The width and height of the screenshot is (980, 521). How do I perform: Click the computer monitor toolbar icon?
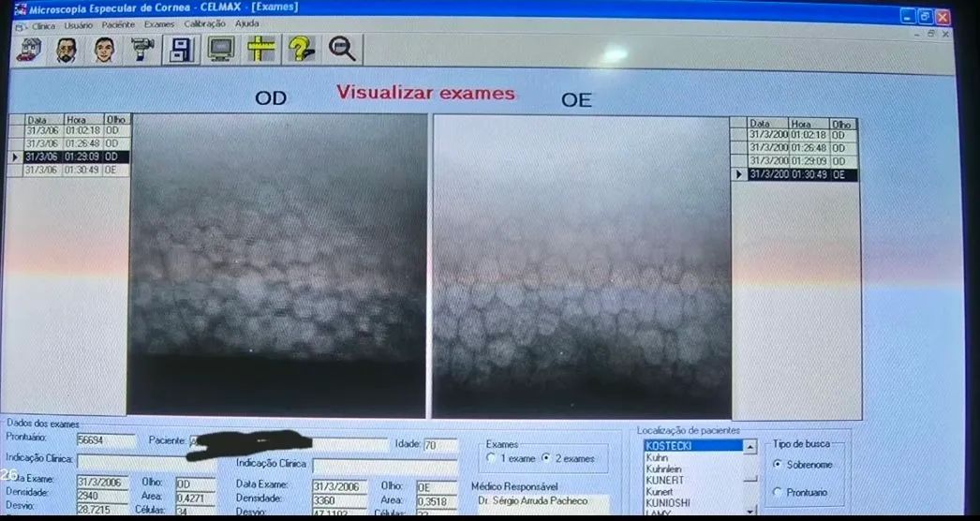tap(221, 49)
